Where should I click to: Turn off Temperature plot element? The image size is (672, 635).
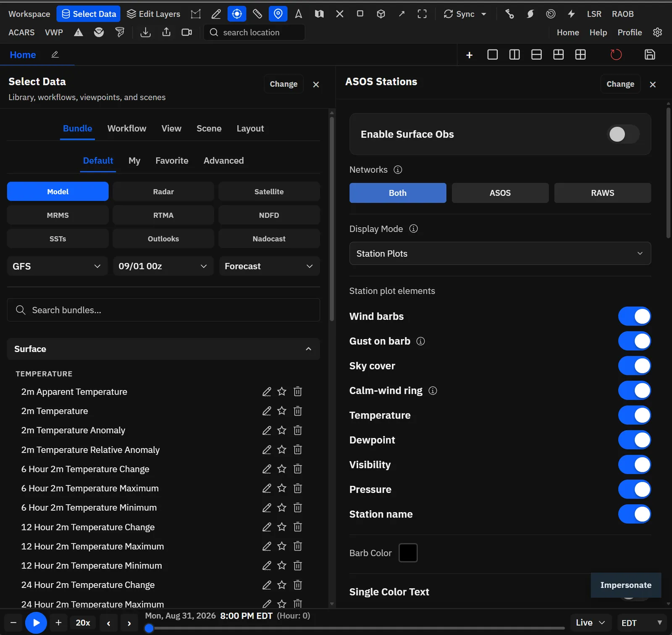point(634,415)
